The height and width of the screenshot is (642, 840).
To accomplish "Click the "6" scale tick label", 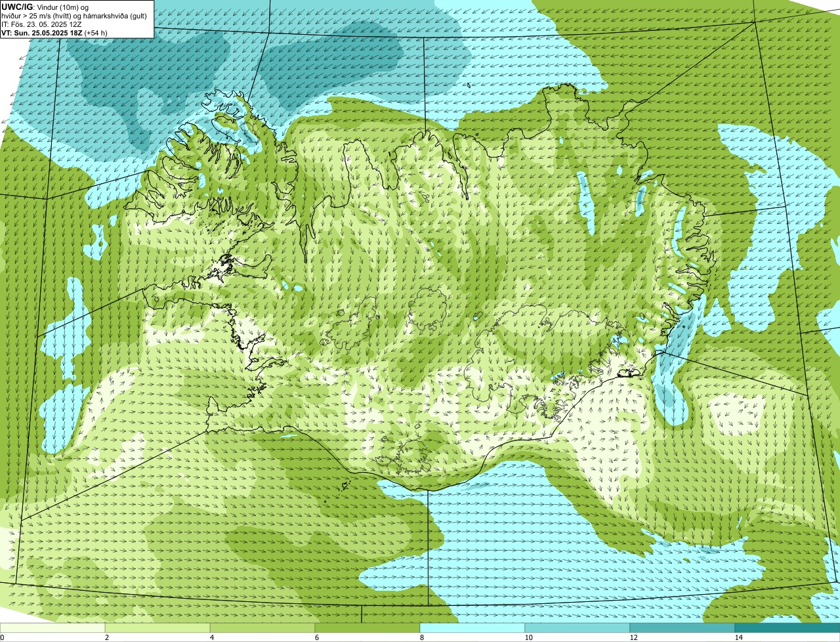I will click(x=316, y=637).
